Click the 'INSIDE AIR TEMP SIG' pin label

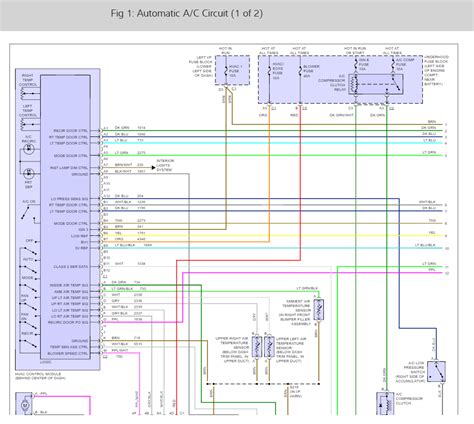[x=69, y=285]
